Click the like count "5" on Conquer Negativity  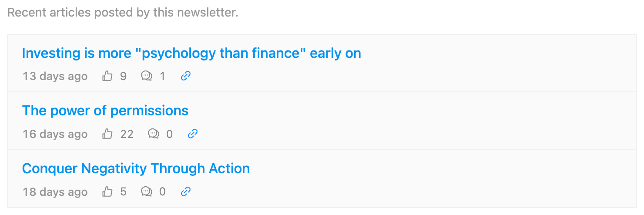click(123, 192)
